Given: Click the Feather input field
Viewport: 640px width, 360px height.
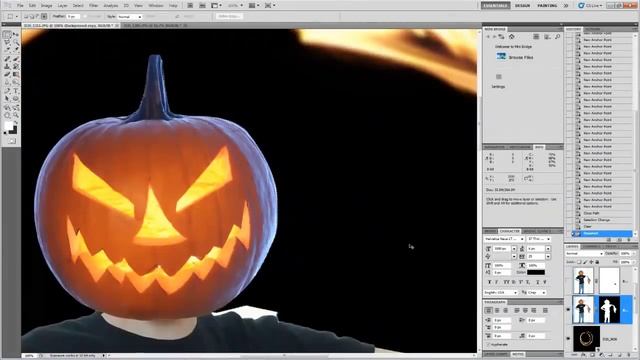Looking at the screenshot, I should pyautogui.click(x=73, y=16).
